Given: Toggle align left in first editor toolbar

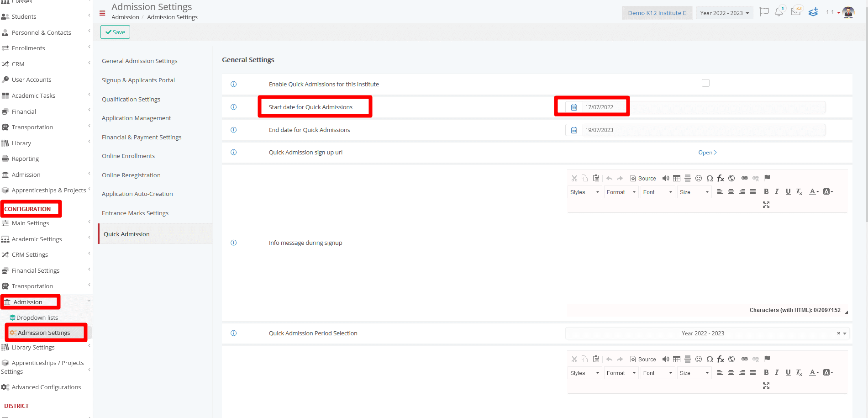Looking at the screenshot, I should 720,192.
